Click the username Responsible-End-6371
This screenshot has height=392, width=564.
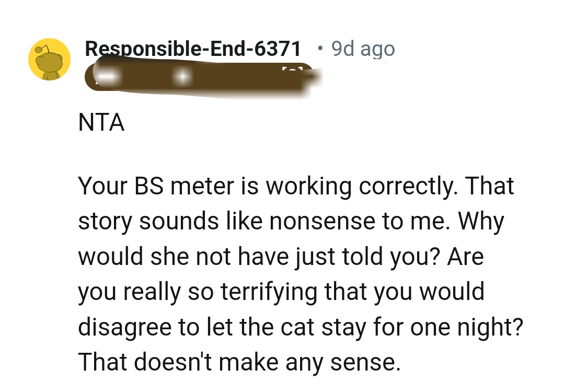(193, 49)
